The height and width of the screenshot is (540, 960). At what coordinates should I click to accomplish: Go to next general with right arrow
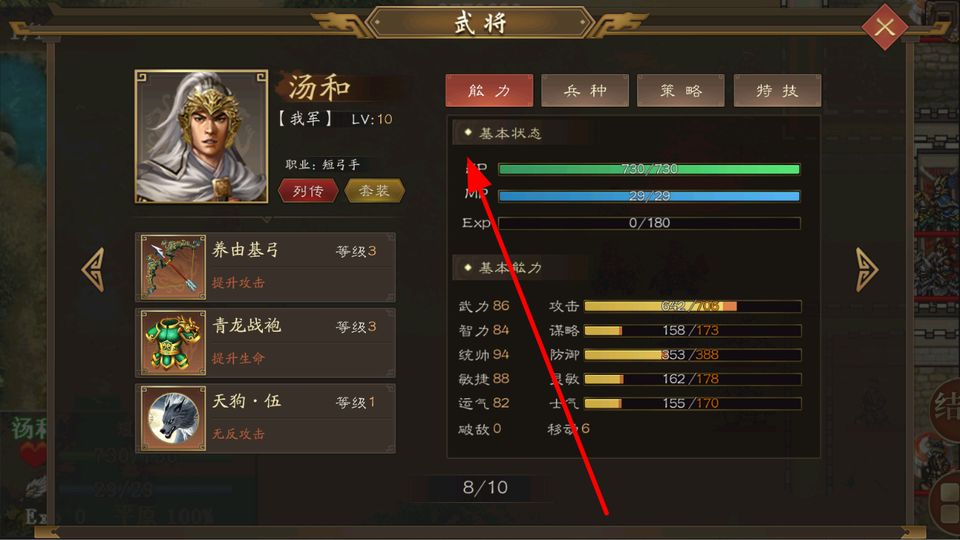866,269
